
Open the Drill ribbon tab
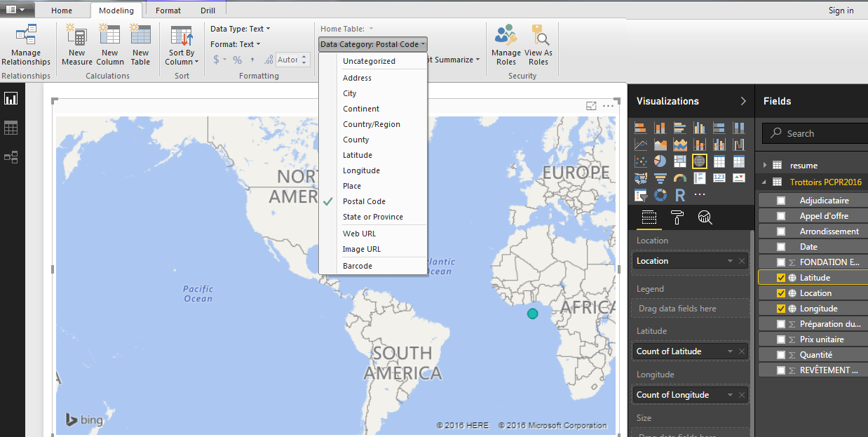click(208, 11)
